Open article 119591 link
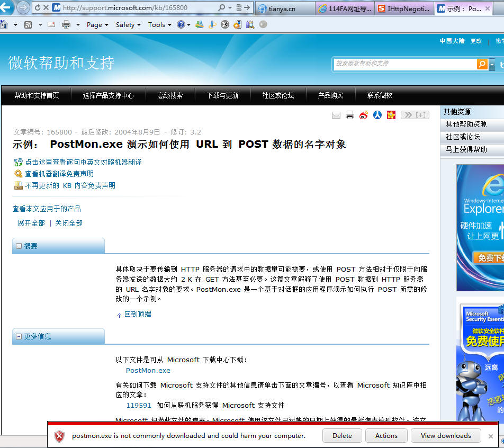Screen dimensions: 504x448 (x=139, y=405)
